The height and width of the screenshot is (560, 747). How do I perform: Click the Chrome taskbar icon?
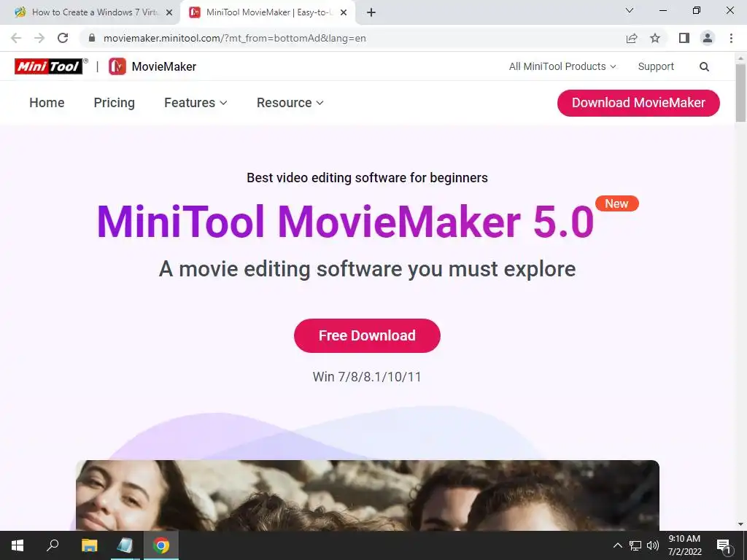[x=161, y=545]
